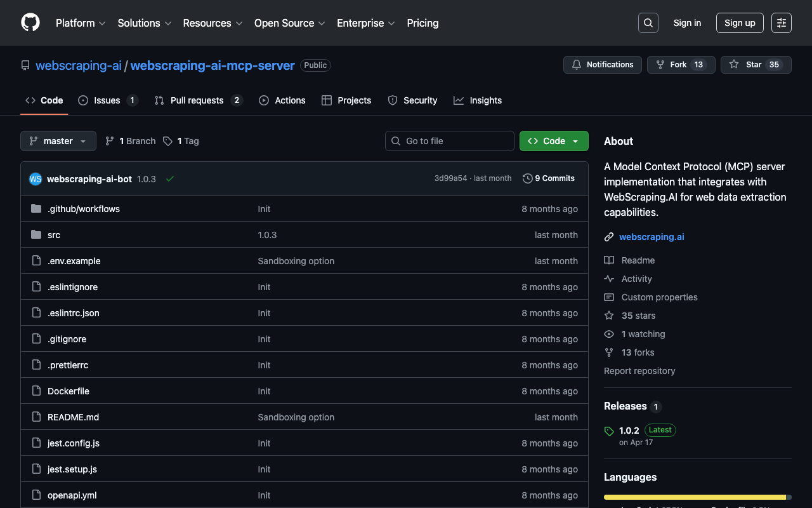
Task: Click the Notifications bell button
Action: pos(603,65)
